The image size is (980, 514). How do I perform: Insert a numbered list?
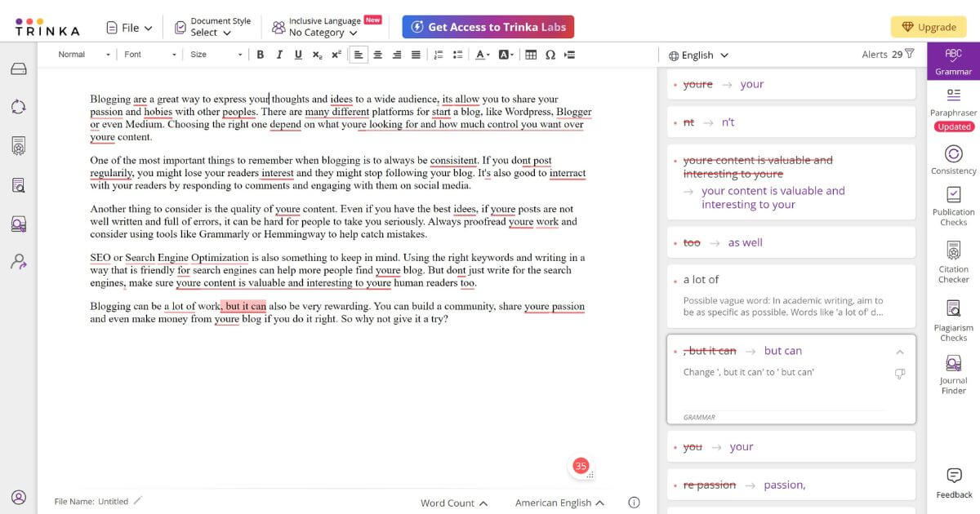(x=439, y=55)
